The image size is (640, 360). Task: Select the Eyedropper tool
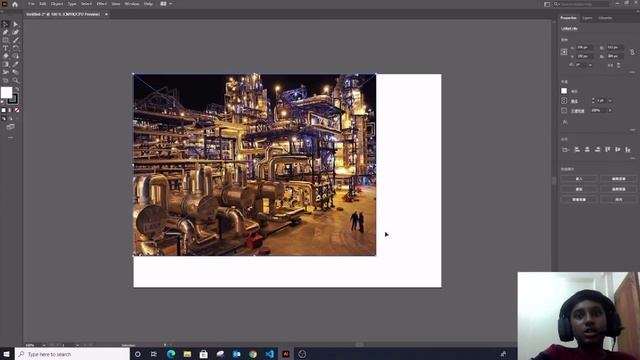pyautogui.click(x=16, y=64)
